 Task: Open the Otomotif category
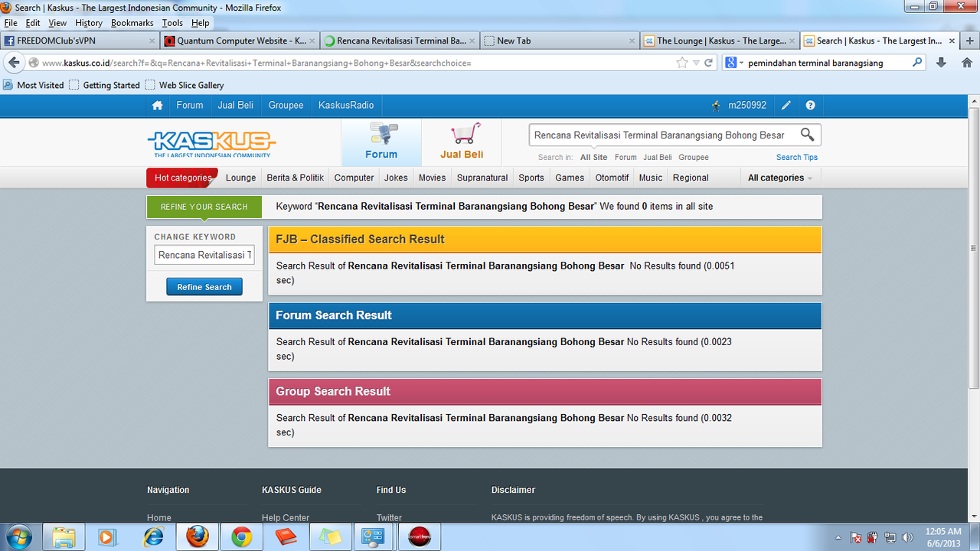tap(612, 178)
